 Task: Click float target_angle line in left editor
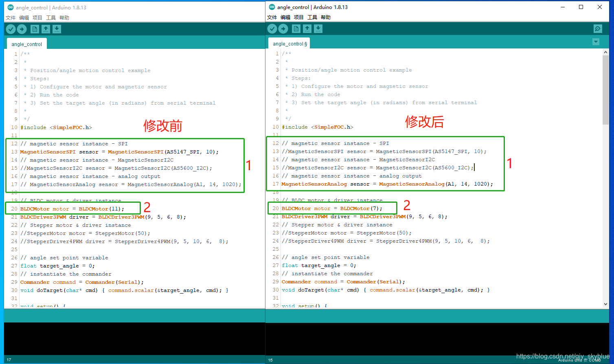[x=57, y=266]
